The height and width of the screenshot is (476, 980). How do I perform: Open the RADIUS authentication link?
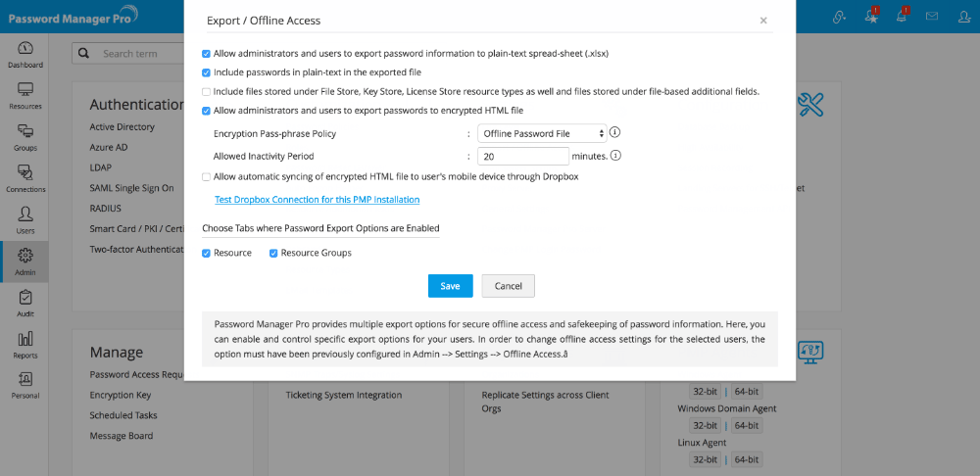click(106, 209)
